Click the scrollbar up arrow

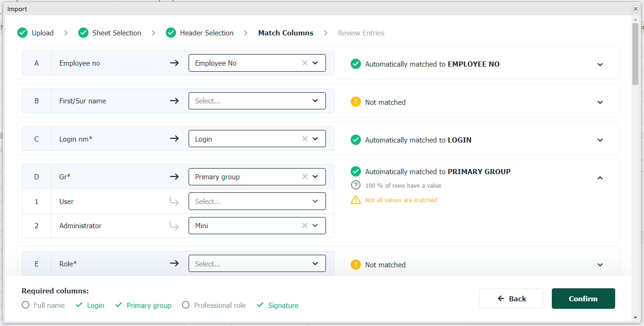coord(635,20)
